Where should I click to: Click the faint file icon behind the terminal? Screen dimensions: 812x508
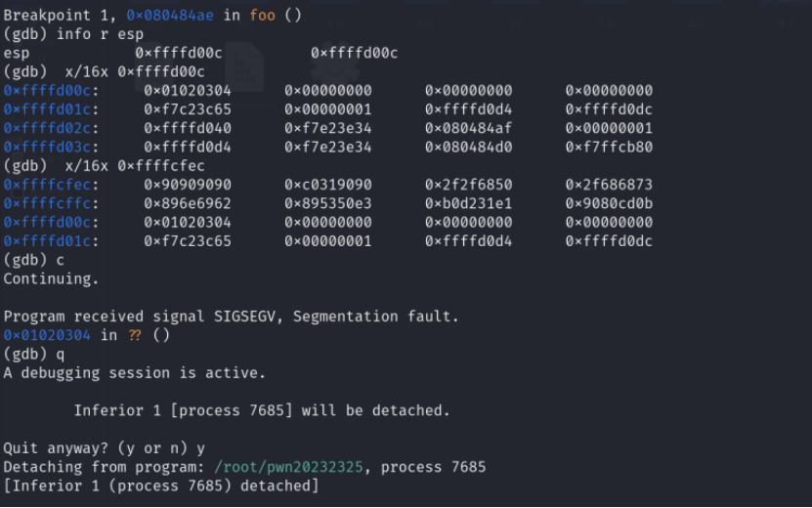(x=243, y=66)
